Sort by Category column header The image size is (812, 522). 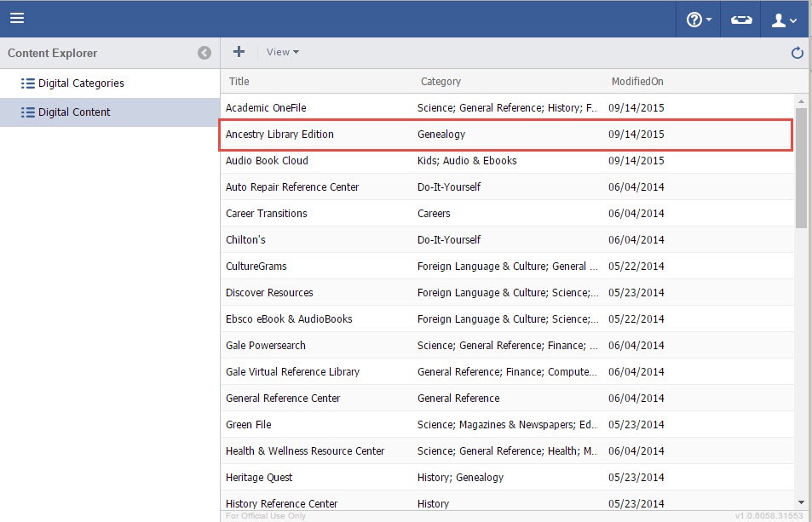tap(441, 82)
